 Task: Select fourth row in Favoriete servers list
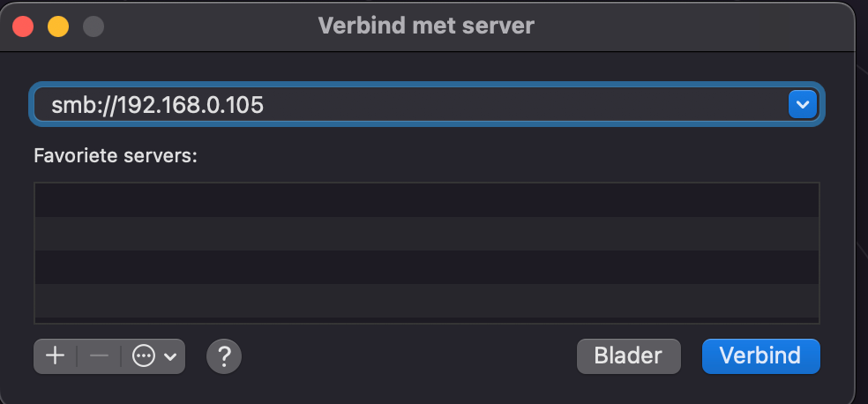[x=427, y=300]
